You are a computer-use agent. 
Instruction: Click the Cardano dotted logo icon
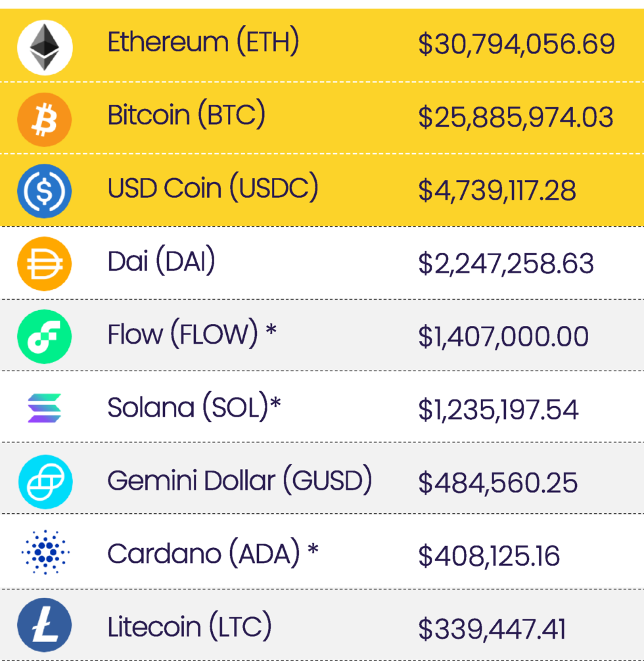pyautogui.click(x=44, y=553)
